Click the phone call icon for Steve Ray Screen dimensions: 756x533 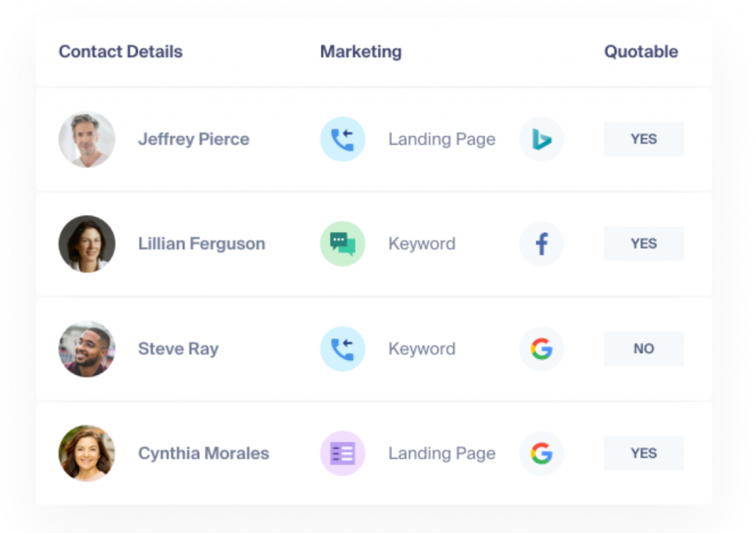343,349
